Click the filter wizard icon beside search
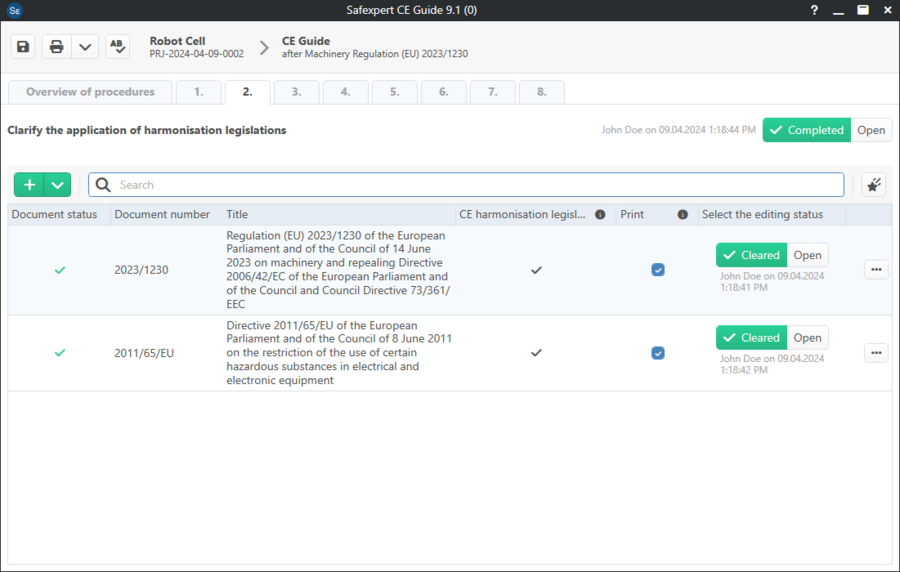The image size is (900, 572). (873, 185)
